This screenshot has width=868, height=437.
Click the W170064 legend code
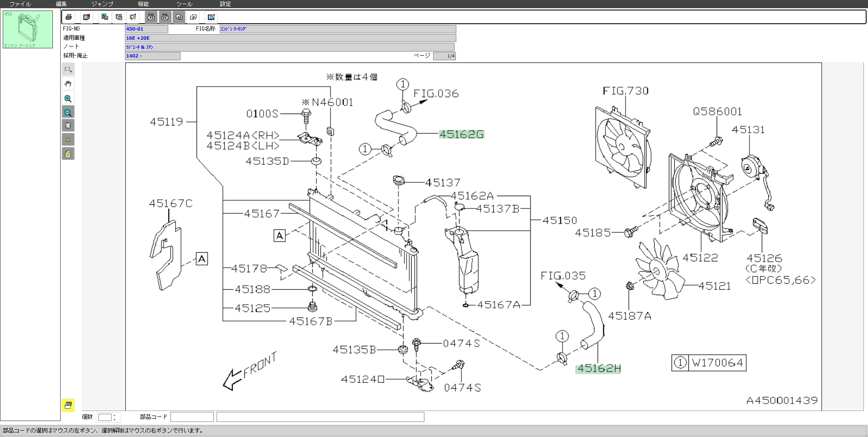click(717, 363)
